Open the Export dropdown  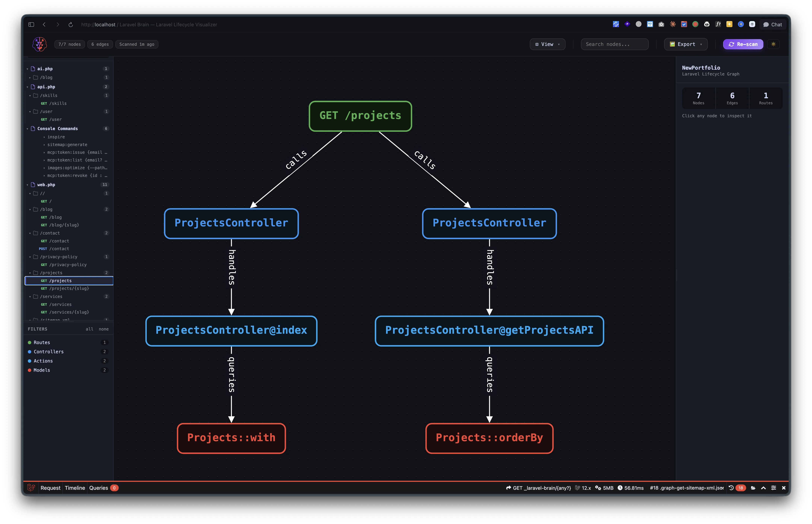(686, 44)
